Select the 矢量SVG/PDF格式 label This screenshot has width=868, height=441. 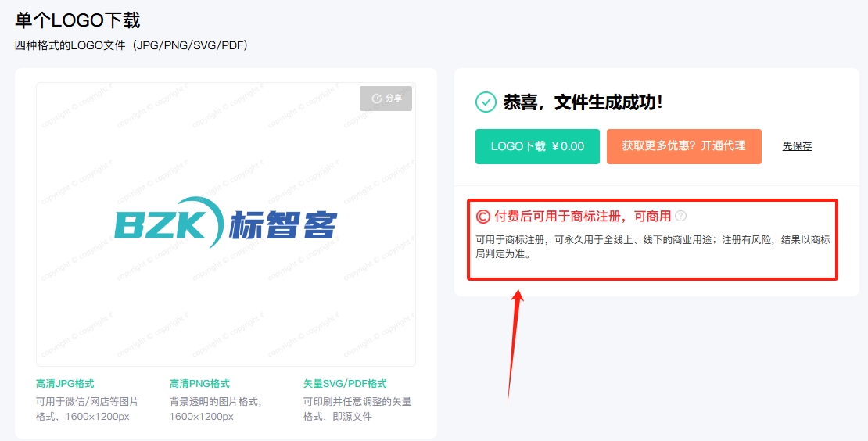pyautogui.click(x=345, y=383)
